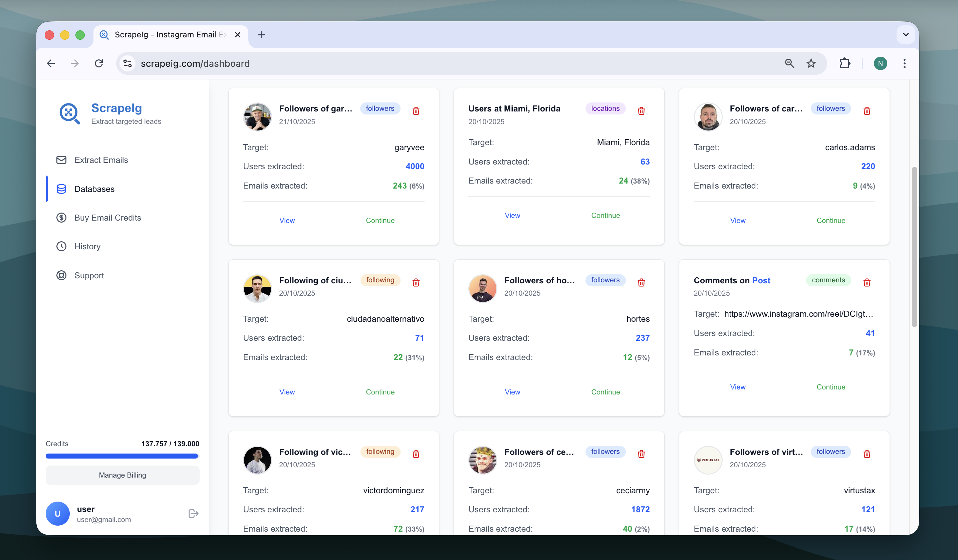Click the logout icon beside user email

pos(193,514)
